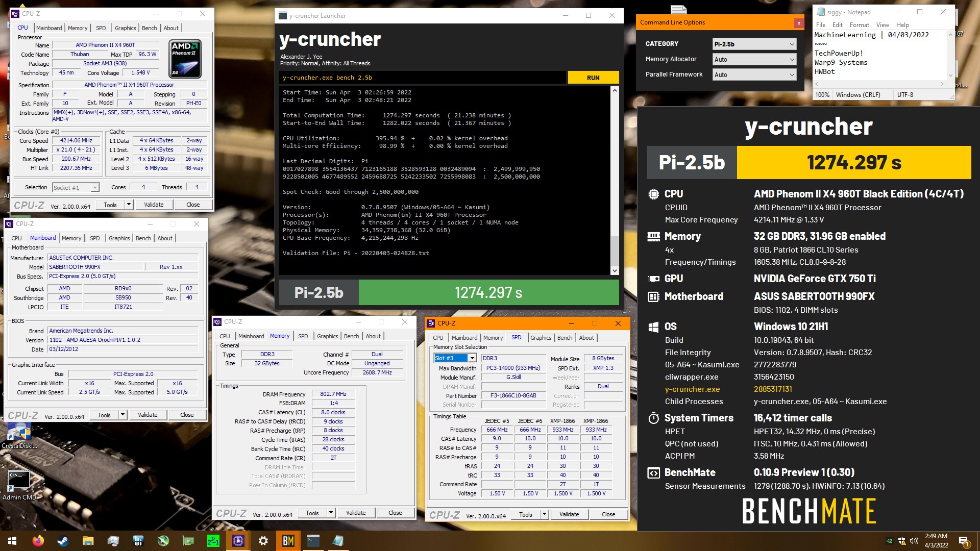This screenshot has height=551, width=980.
Task: Open Graphics tab in CPU-Z Mainboard window
Action: [x=119, y=238]
